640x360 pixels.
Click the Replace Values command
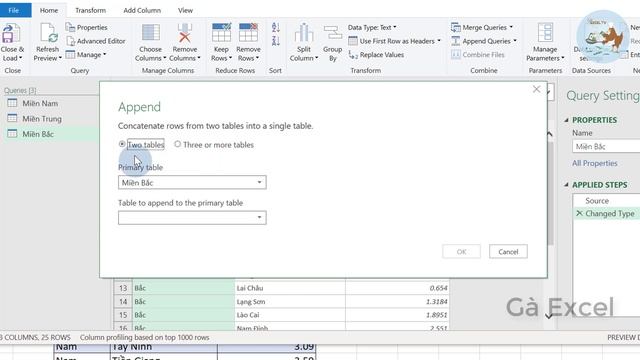[x=376, y=55]
